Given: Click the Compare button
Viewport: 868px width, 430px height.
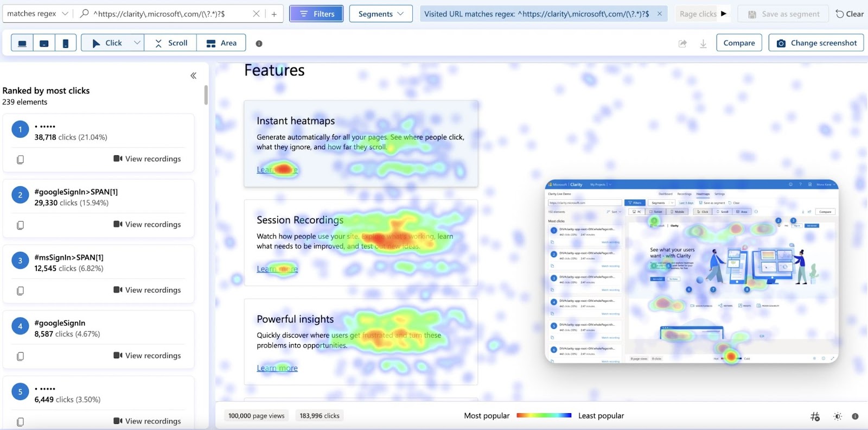Looking at the screenshot, I should tap(739, 43).
